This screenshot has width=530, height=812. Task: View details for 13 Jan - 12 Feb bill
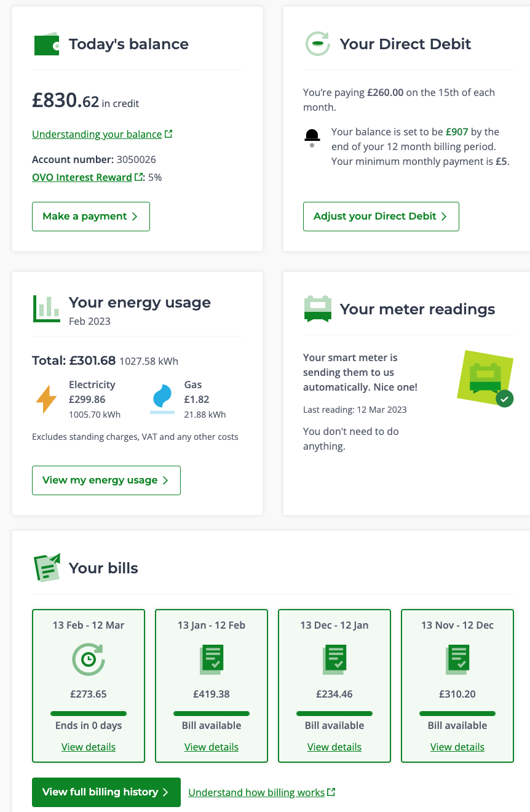pyautogui.click(x=212, y=747)
